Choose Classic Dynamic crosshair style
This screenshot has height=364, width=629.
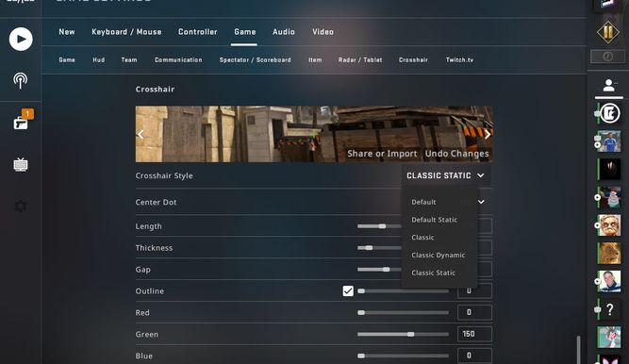pos(439,256)
